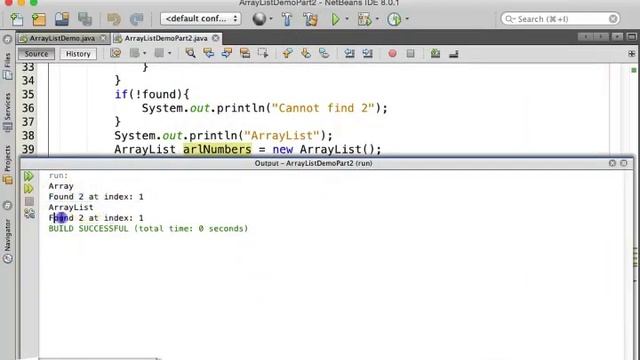Open dropdown arrow beside globe icon
Screen dimensions: 640x360
(x=271, y=19)
